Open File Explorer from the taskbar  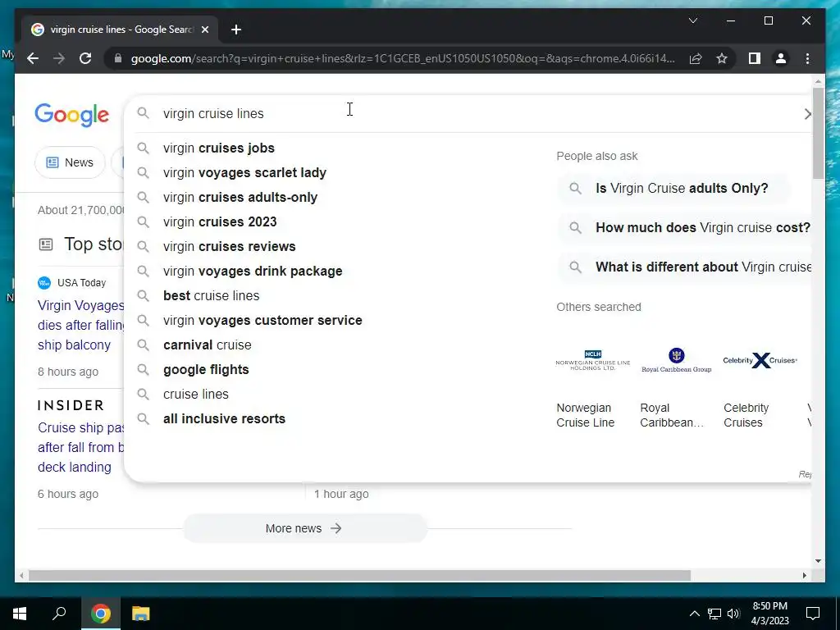[x=141, y=614]
